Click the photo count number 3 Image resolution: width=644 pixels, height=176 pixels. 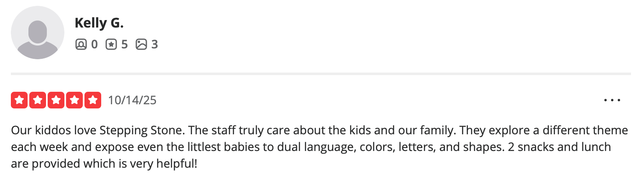coord(154,44)
